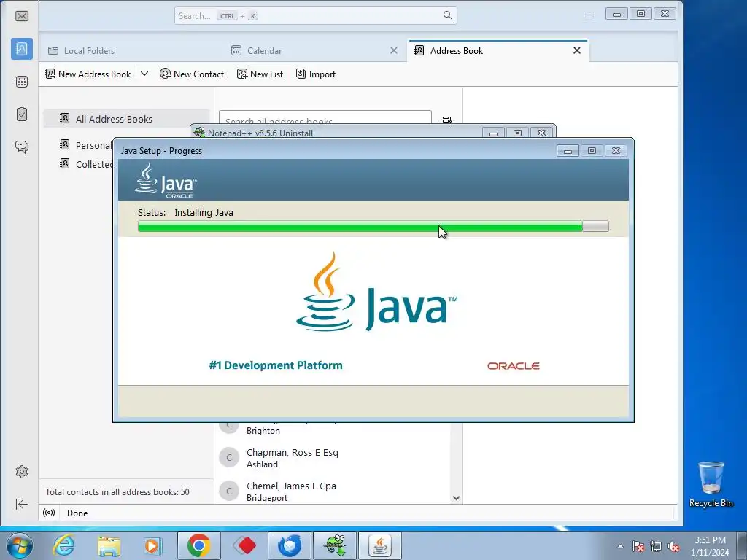Viewport: 747px width, 560px height.
Task: Launch Internet Explorer from taskbar
Action: click(64, 545)
